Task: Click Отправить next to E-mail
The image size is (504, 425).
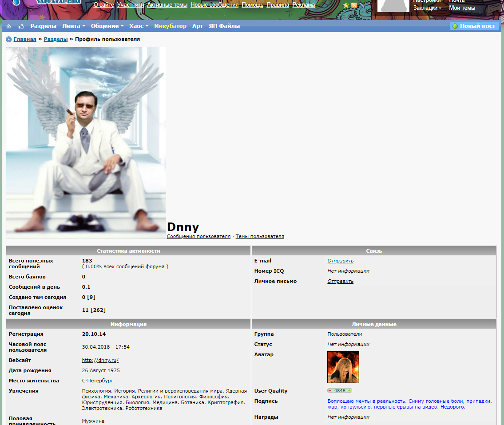Action: coord(341,261)
